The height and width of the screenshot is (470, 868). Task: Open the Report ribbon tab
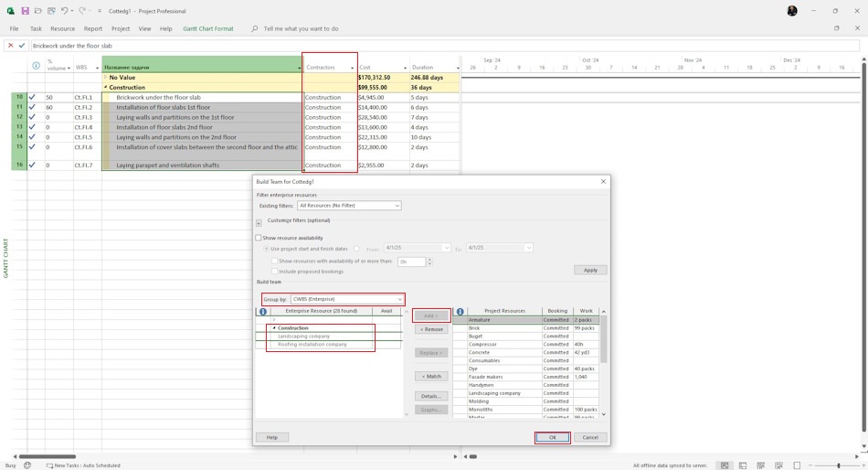pos(93,28)
